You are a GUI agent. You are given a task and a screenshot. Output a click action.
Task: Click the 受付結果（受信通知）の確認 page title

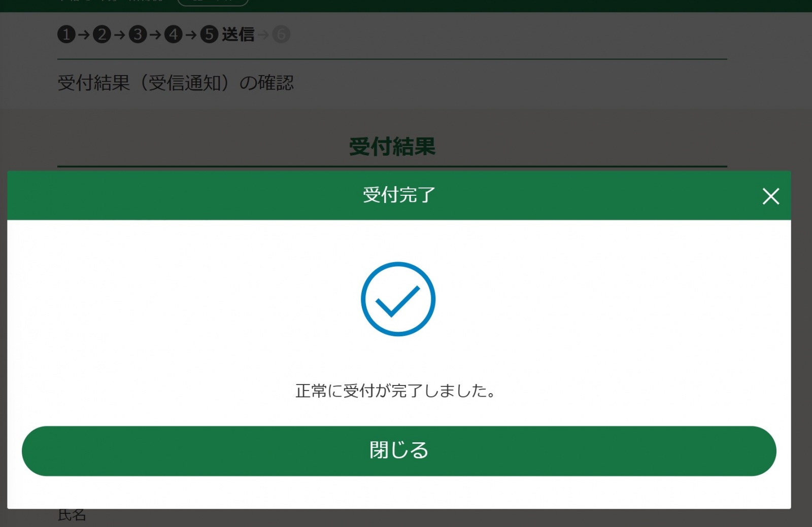[176, 83]
